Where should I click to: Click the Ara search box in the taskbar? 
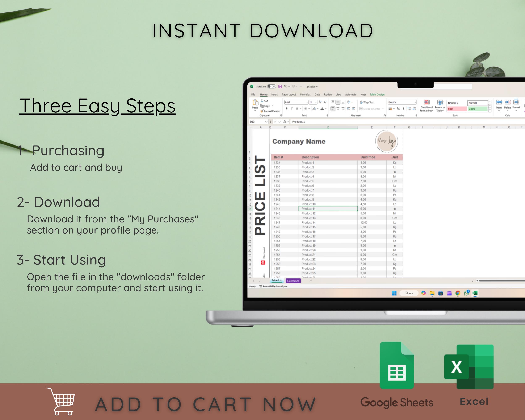click(x=409, y=293)
